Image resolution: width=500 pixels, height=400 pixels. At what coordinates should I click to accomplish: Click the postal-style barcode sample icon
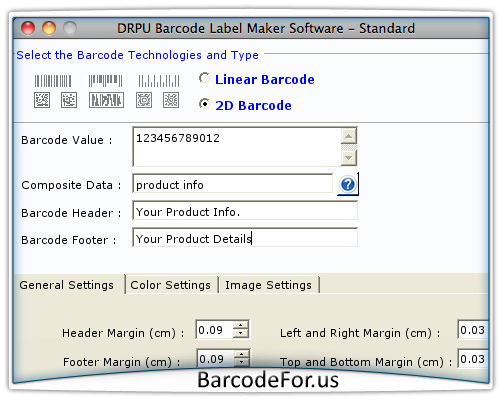tap(159, 81)
